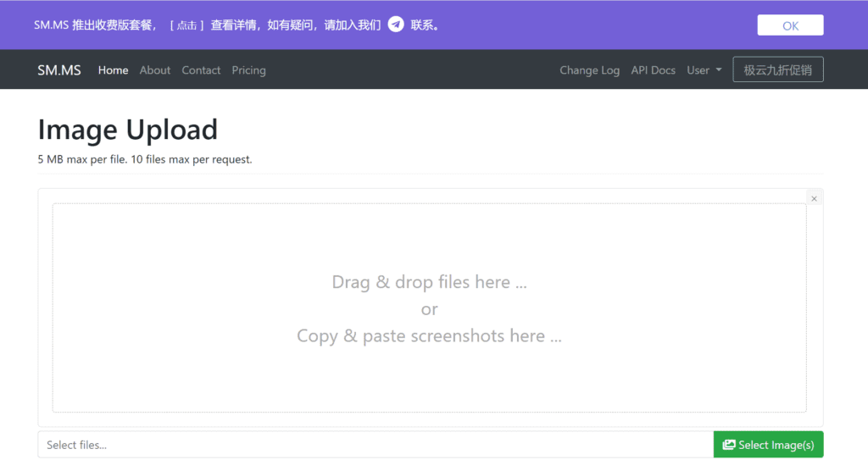Click the 'Copy & paste screenshots here' text
The width and height of the screenshot is (868, 471).
pyautogui.click(x=429, y=336)
